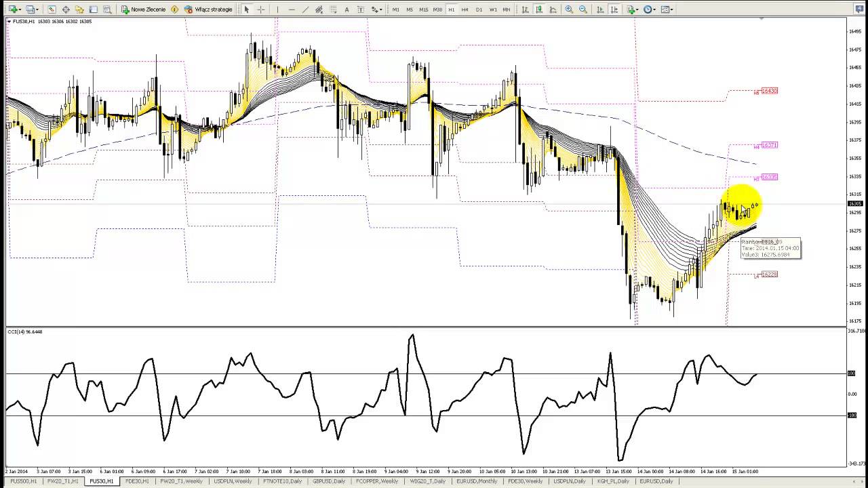The width and height of the screenshot is (868, 488).
Task: Open the EURUSD,Monthly chart tab
Action: [477, 481]
